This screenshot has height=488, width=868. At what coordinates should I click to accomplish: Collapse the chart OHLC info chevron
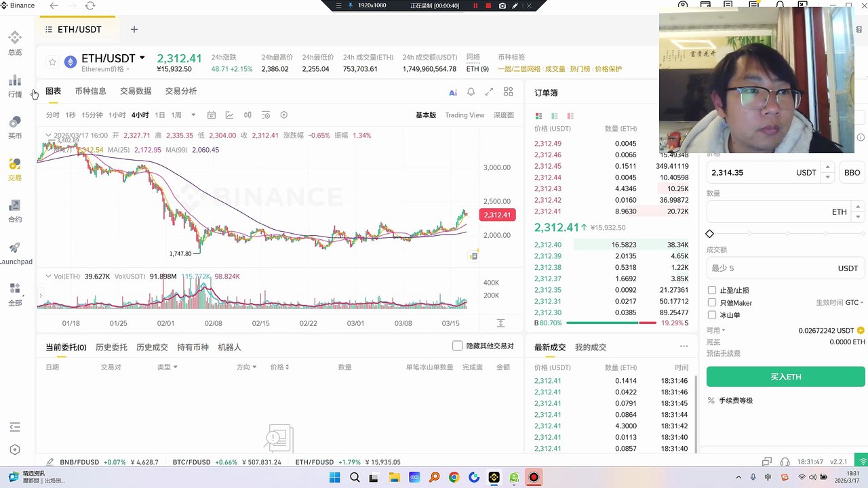(49, 136)
